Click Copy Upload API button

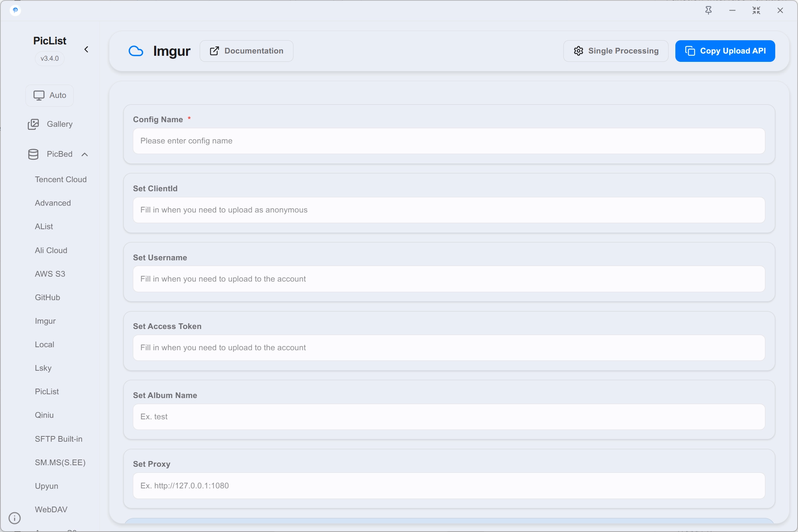pyautogui.click(x=725, y=51)
